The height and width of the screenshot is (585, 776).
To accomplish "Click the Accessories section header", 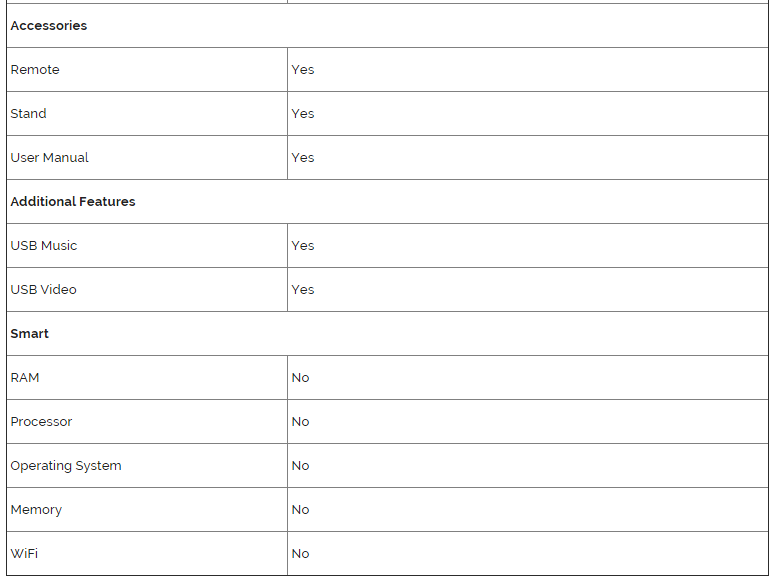I will tap(49, 26).
